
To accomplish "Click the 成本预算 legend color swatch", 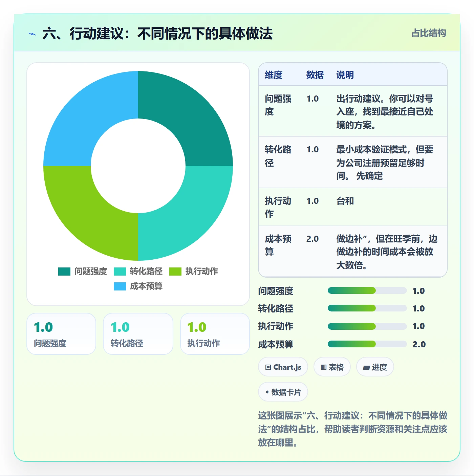I will (120, 286).
